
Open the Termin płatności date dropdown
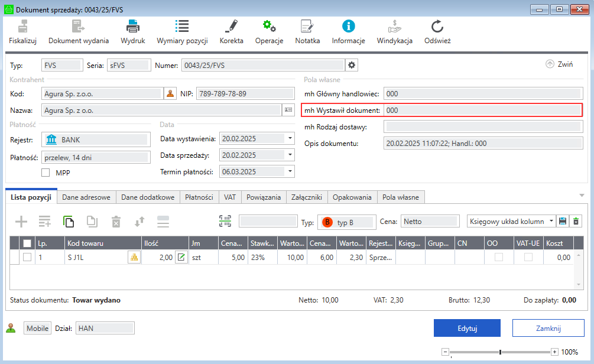[290, 172]
